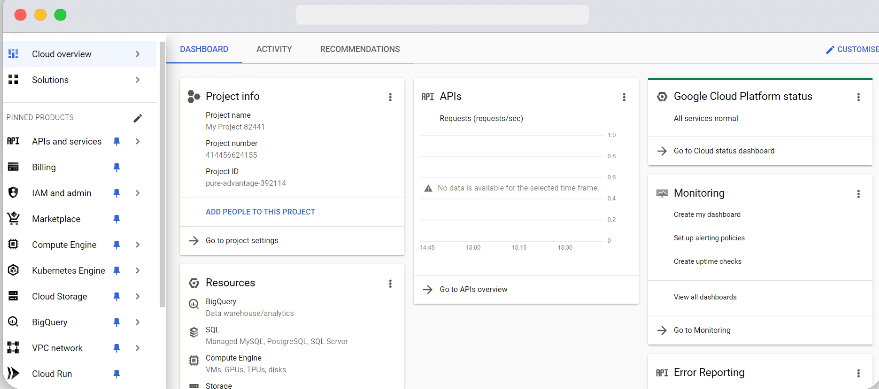Unpin Cloud Storage pin icon
Viewport: 879px width, 389px height.
click(x=117, y=296)
